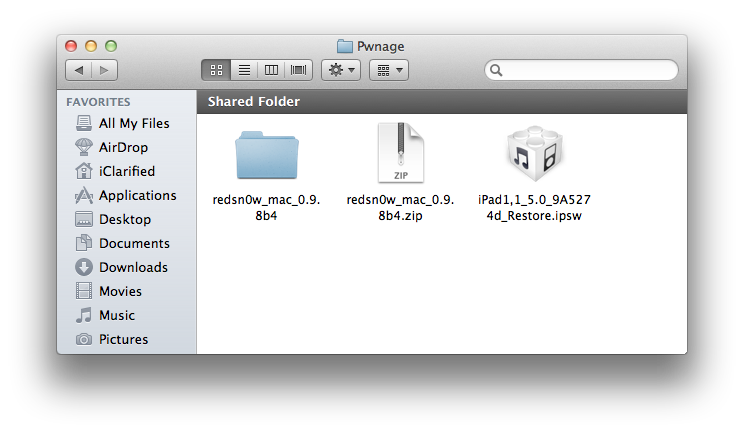This screenshot has width=744, height=433.
Task: Go forward with the right arrow button
Action: coord(104,70)
